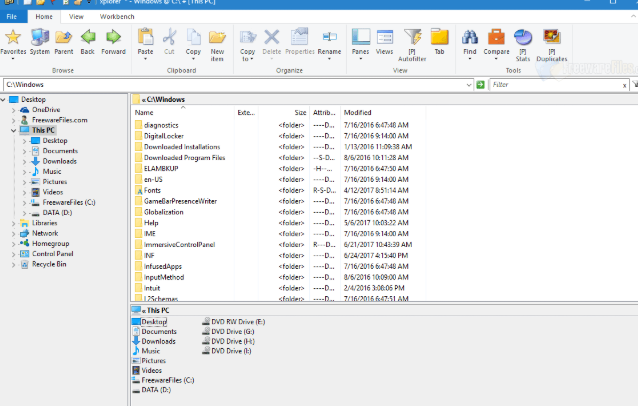The image size is (638, 406).
Task: Sort by the Attrib column header
Action: [x=325, y=112]
